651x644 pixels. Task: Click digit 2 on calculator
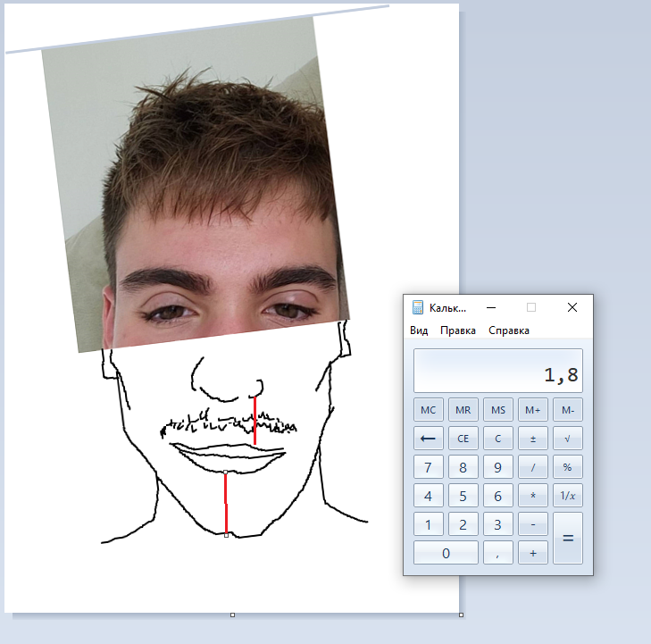[463, 524]
